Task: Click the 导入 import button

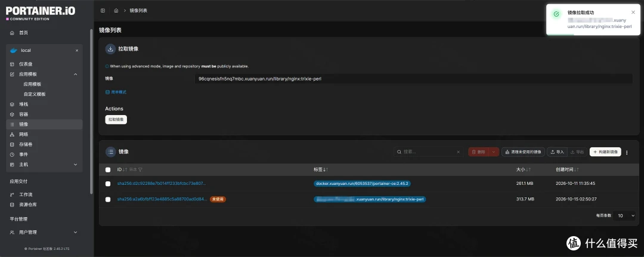Action: point(557,152)
